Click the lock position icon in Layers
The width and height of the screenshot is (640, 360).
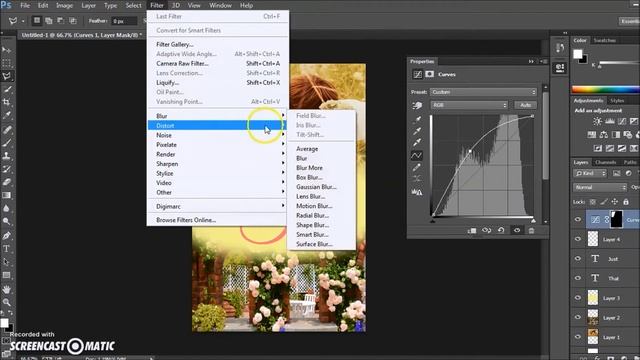615,202
